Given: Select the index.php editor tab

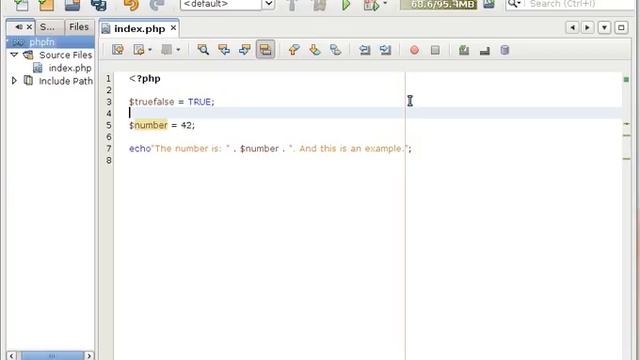Looking at the screenshot, I should click(139, 29).
